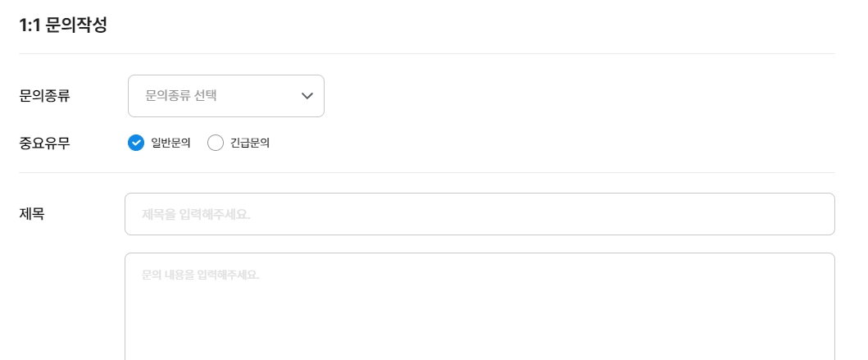Screen dimensions: 868x360
Task: Click the 제목 field label
Action: (32, 214)
